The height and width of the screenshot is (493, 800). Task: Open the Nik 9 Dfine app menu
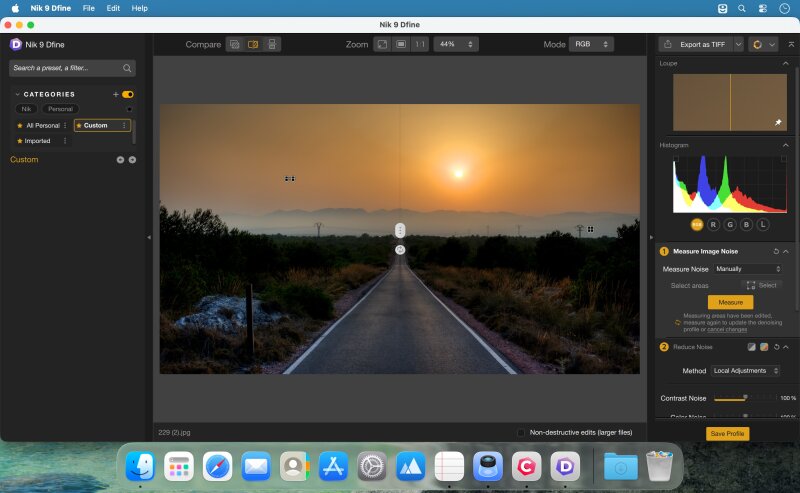[x=51, y=8]
